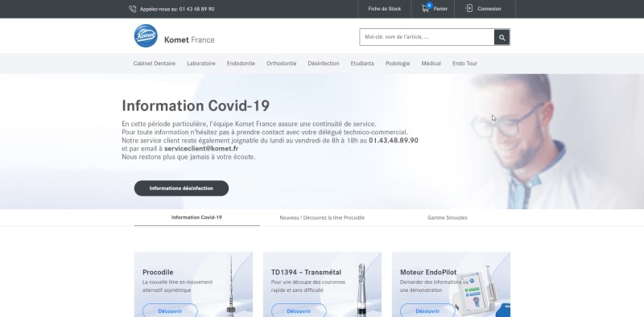This screenshot has width=644, height=317.
Task: Click the Moteur EndoPilot card title
Action: coord(427,272)
